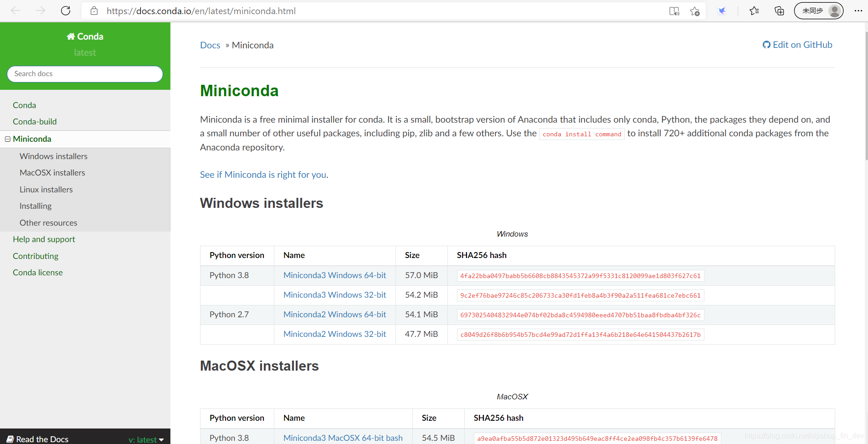View site security lock info
The height and width of the screenshot is (444, 868).
(94, 11)
